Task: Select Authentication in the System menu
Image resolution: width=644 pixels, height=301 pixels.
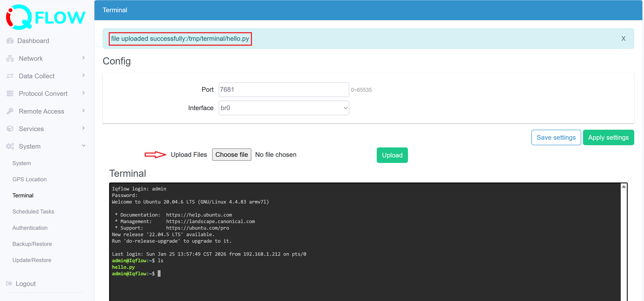Action: (x=30, y=228)
